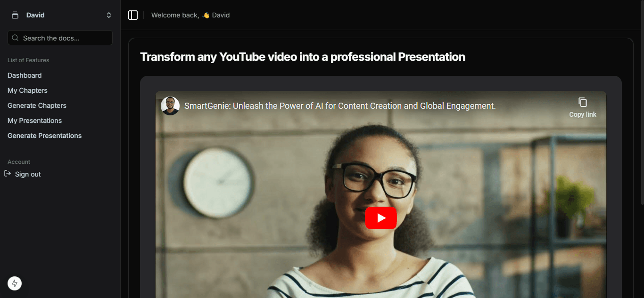Focus the Search the docs field
The width and height of the screenshot is (644, 298).
click(60, 38)
